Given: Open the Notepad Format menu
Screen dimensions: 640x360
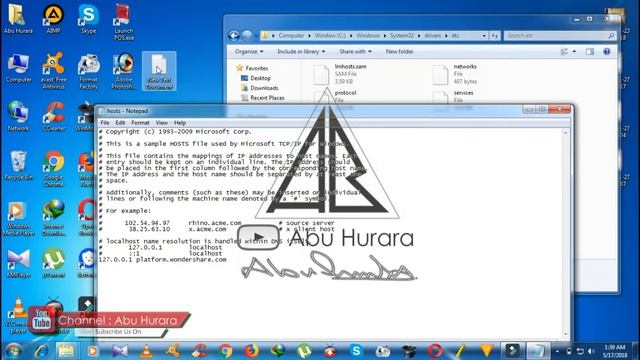Looking at the screenshot, I should (x=140, y=122).
